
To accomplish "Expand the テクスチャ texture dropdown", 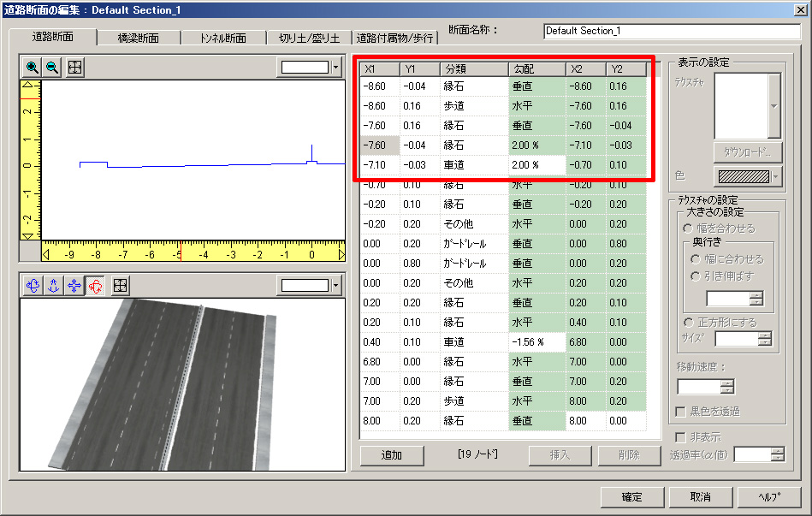I will coord(774,104).
